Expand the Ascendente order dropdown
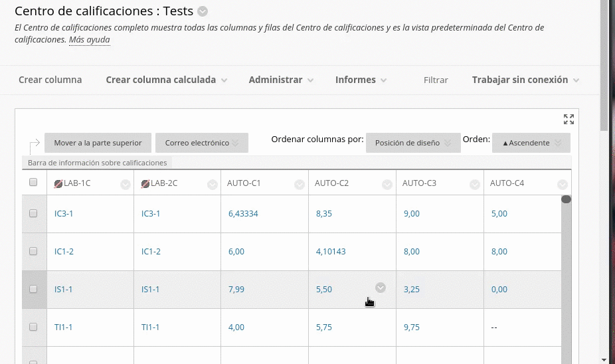 531,143
